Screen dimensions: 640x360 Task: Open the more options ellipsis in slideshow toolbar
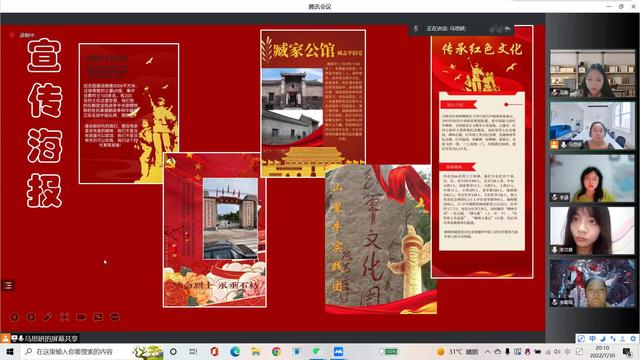pyautogui.click(x=115, y=317)
